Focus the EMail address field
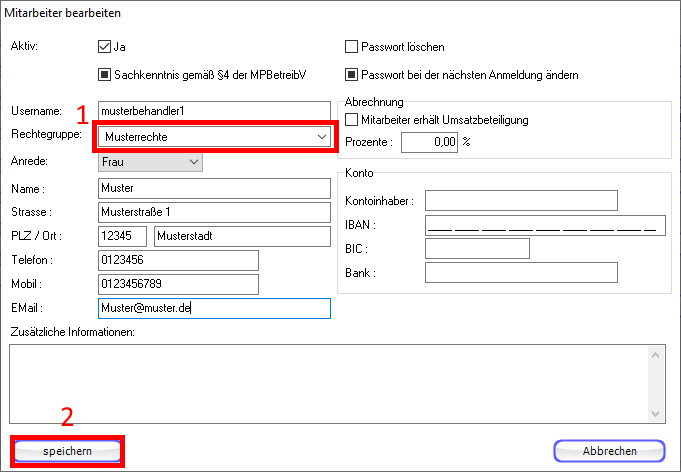This screenshot has width=681, height=472. [214, 308]
